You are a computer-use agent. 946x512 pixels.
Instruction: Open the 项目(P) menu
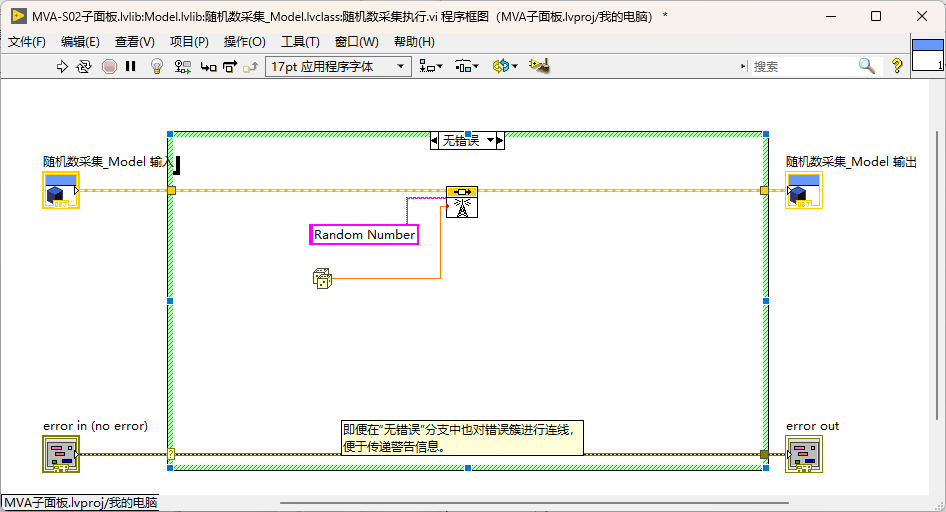[189, 42]
